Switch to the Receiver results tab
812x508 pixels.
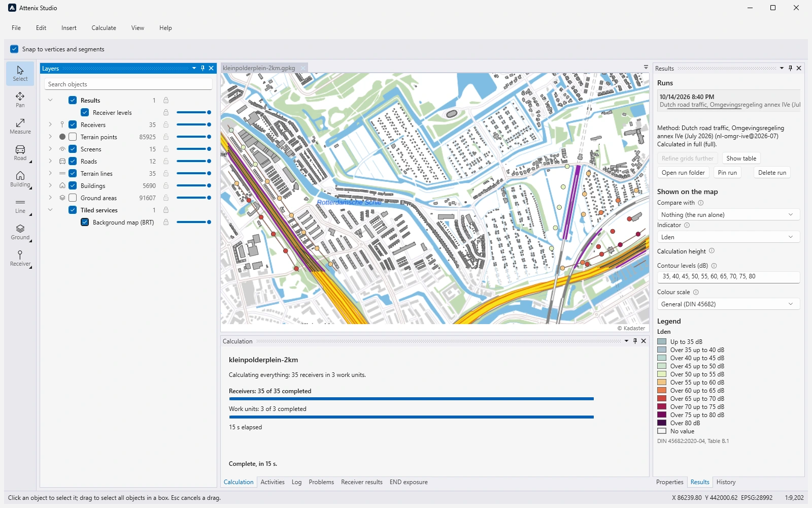pos(362,482)
